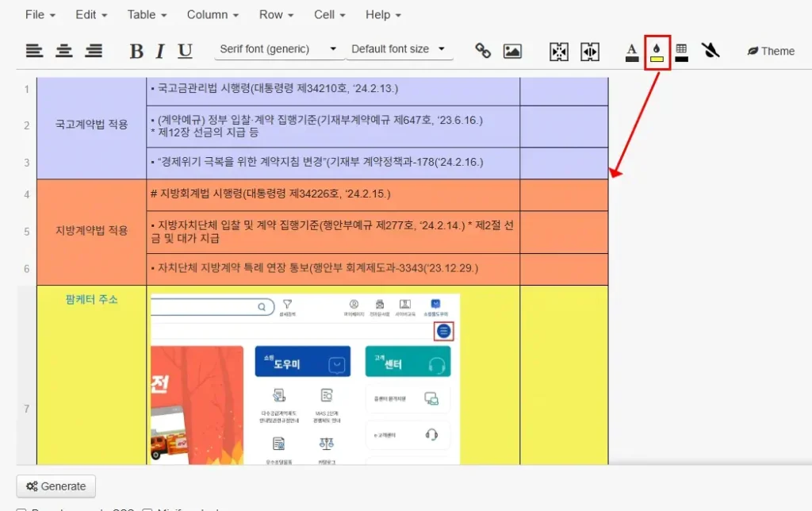
Task: Clear cell formatting with crossed-out drop icon
Action: pyautogui.click(x=710, y=51)
